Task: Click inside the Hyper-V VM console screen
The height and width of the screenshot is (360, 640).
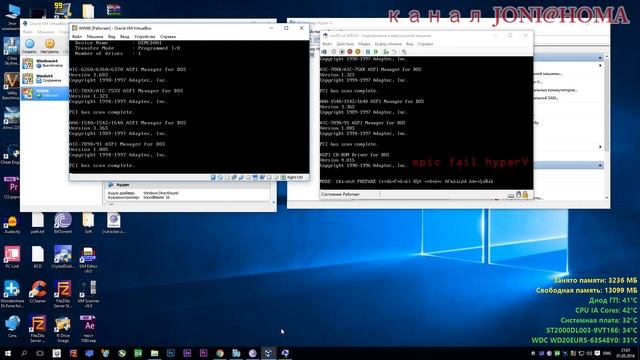Action: [x=427, y=122]
